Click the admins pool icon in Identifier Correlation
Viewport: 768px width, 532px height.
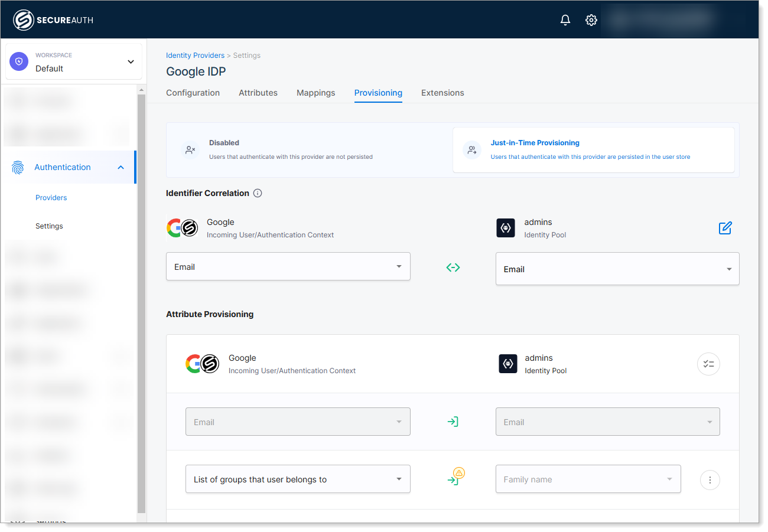click(506, 228)
